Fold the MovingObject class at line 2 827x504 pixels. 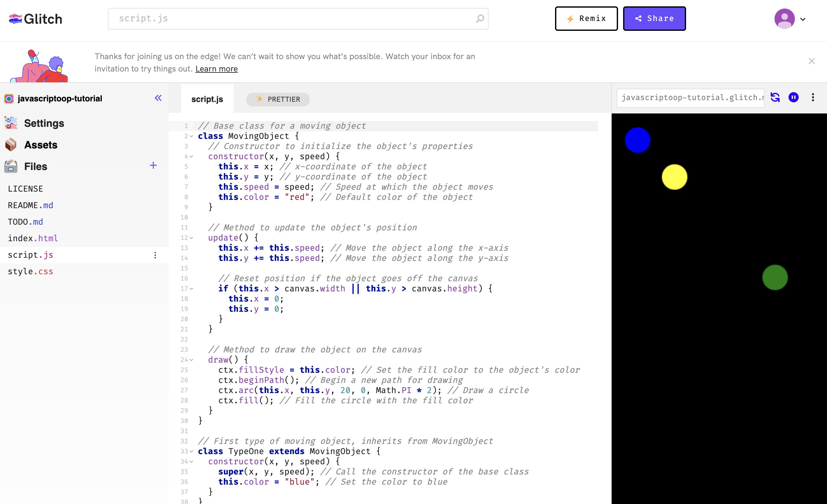point(191,136)
